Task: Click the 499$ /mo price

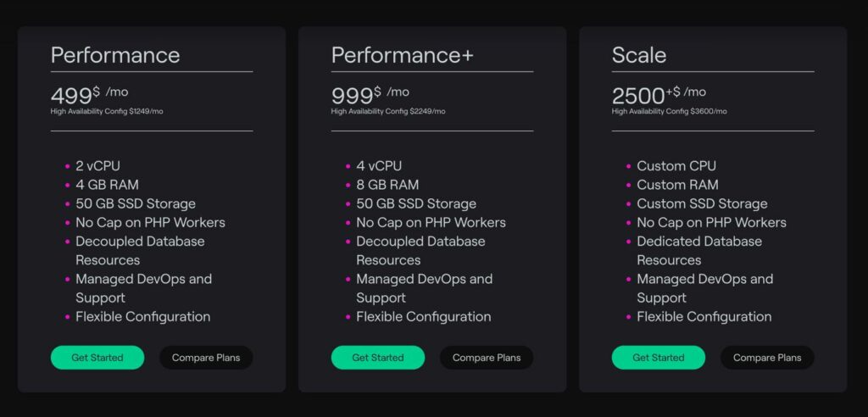Action: [x=89, y=94]
